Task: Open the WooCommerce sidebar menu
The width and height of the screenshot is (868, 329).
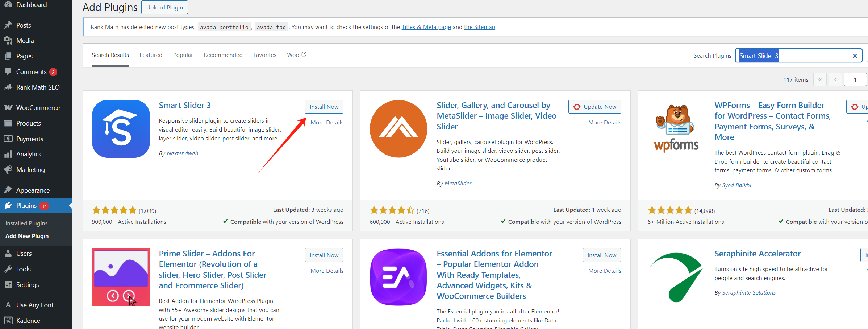Action: coord(38,108)
